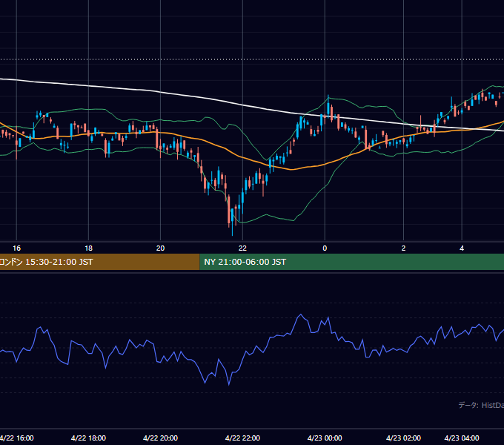Click the 4/22 22:00 date label
504x445 pixels.
[x=242, y=438]
